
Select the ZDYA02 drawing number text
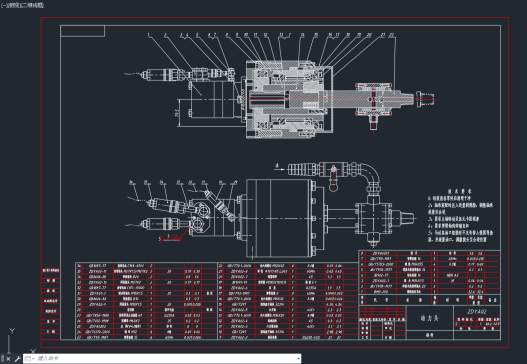point(477,312)
